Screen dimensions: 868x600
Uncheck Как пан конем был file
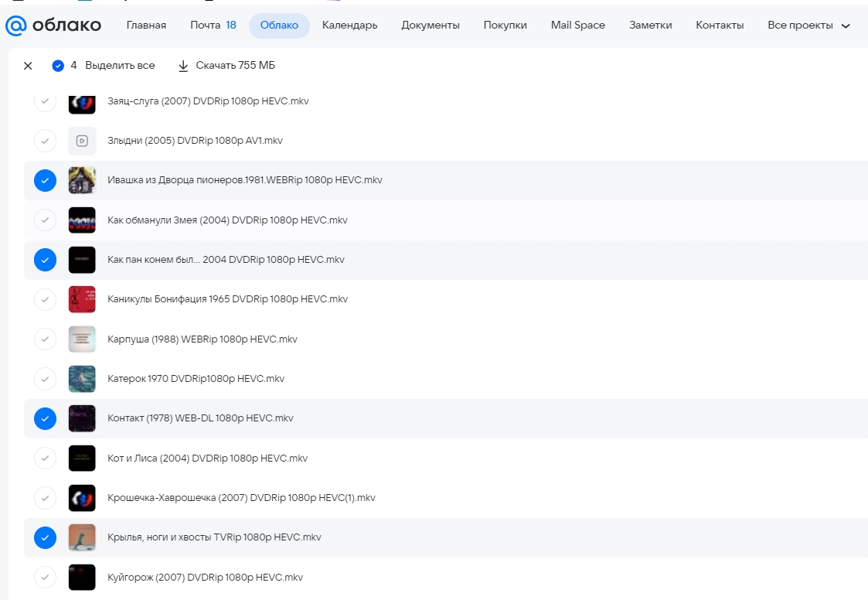click(x=46, y=260)
